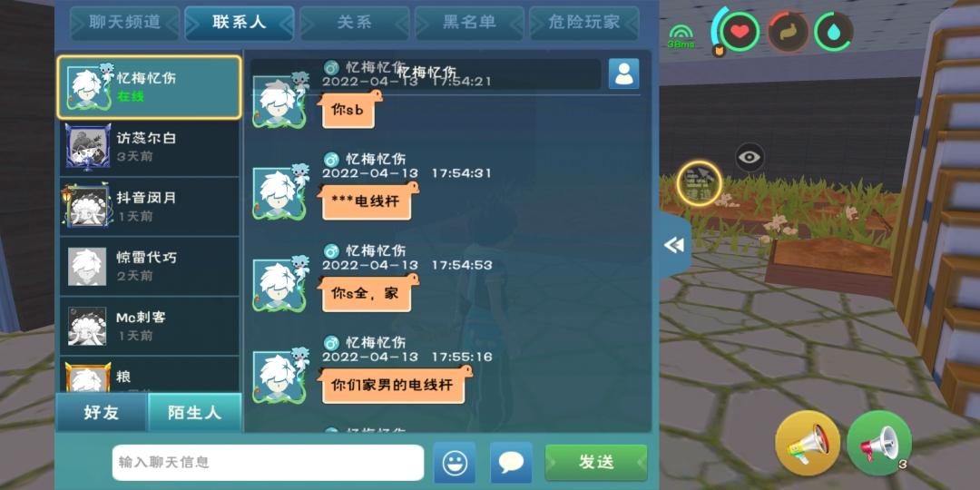Click the hunger status circle icon

click(787, 31)
